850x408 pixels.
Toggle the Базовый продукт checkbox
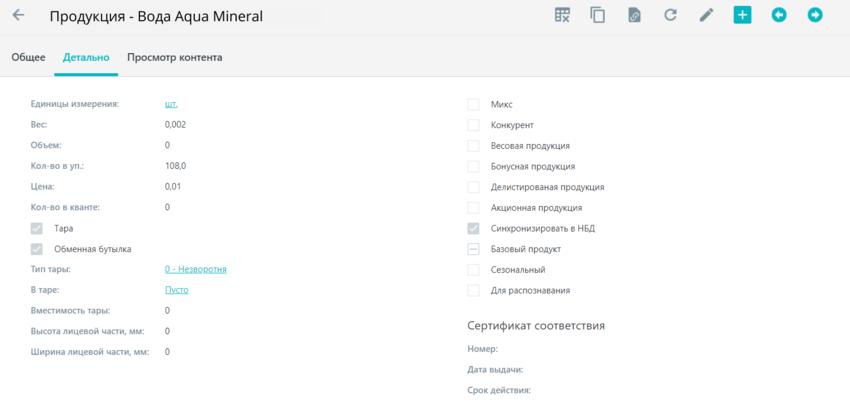(473, 249)
